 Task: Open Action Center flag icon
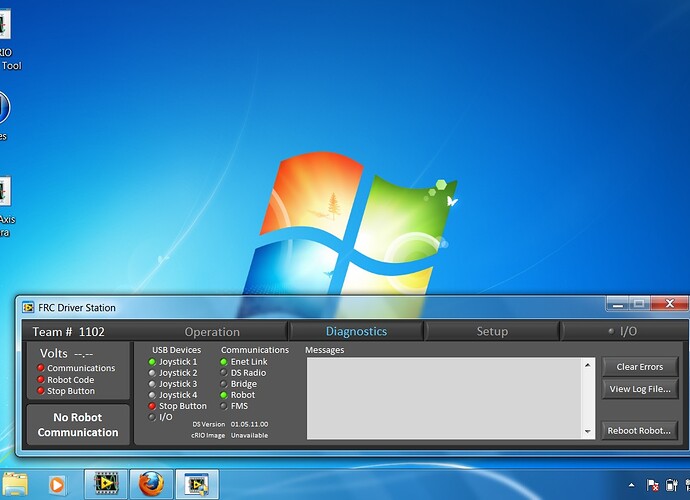tap(652, 485)
